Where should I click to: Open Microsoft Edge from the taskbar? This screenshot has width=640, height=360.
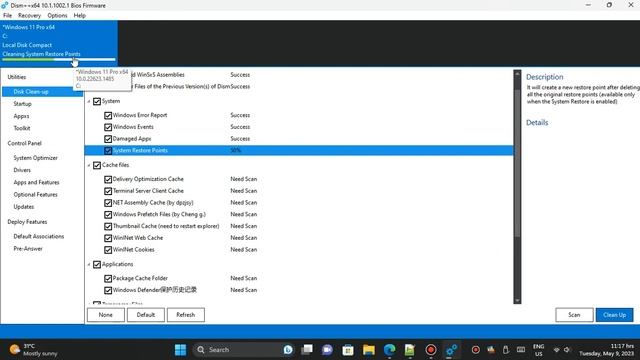389,350
